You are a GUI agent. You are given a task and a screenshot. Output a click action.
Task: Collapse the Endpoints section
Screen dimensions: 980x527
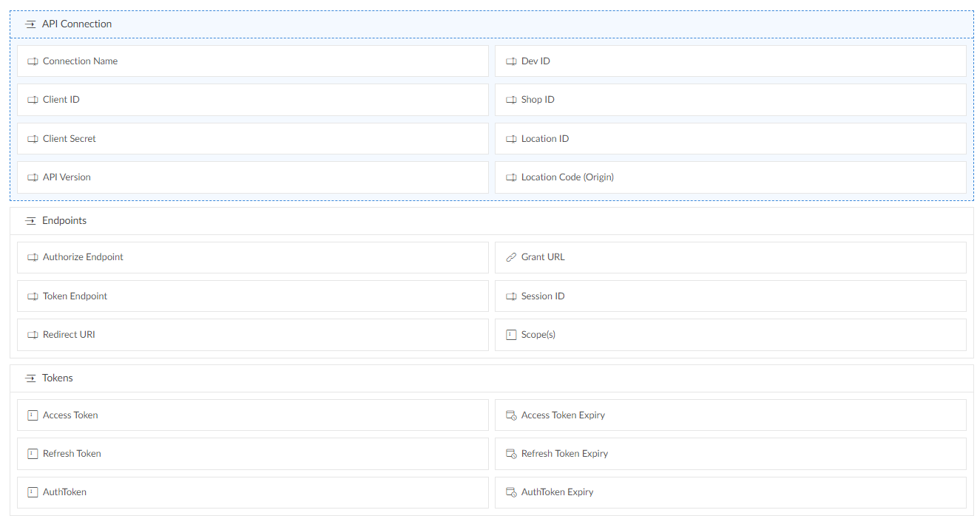30,221
